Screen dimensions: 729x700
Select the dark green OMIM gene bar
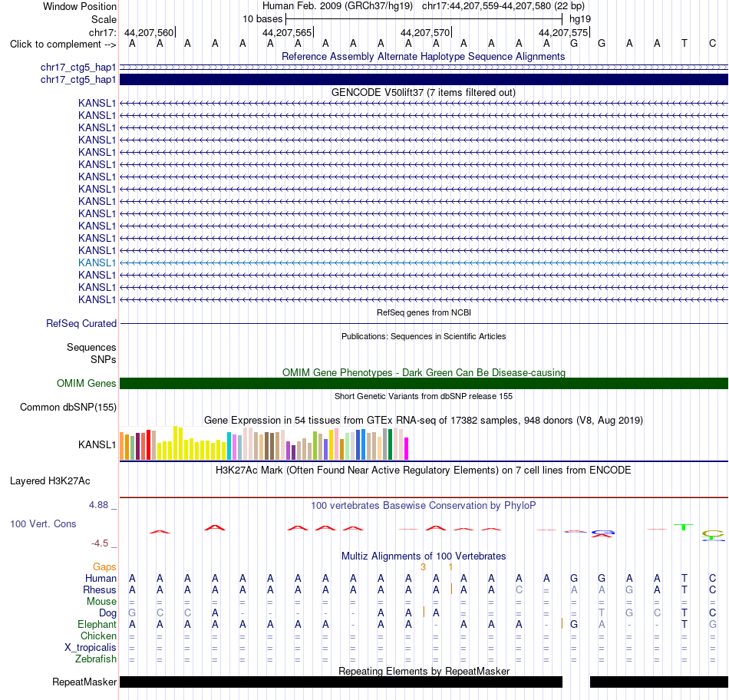pos(424,383)
